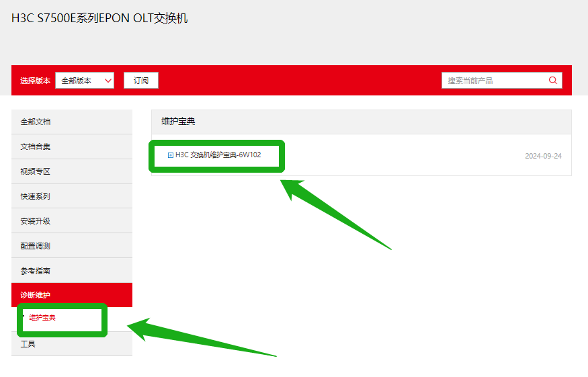Open the 全部版本 version dropdown
The height and width of the screenshot is (377, 588).
85,80
